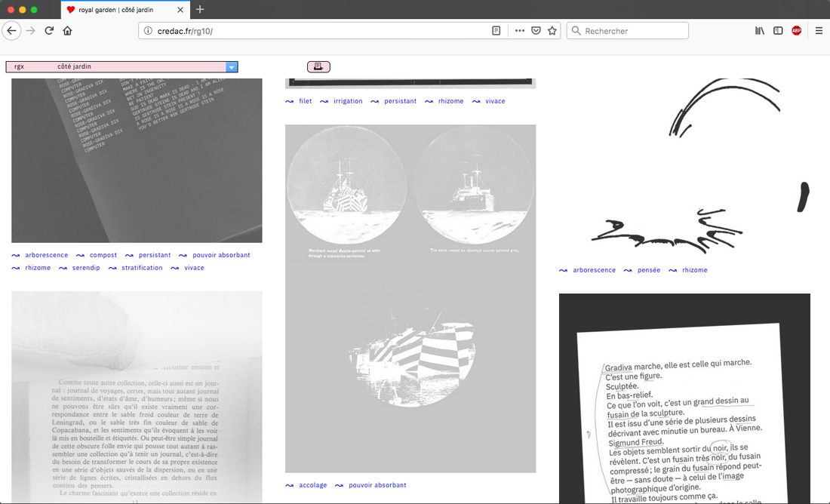Toggle the sidebar panel icon

pos(778,31)
